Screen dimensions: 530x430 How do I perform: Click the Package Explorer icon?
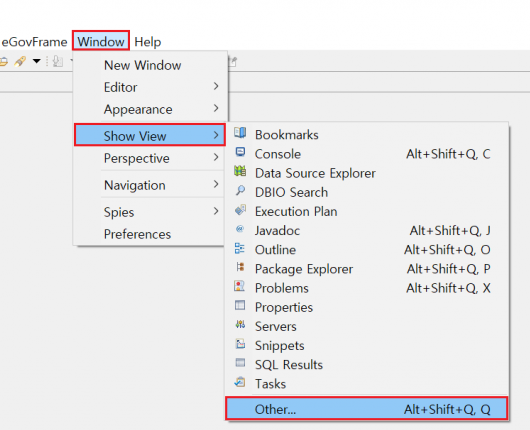[x=240, y=267]
